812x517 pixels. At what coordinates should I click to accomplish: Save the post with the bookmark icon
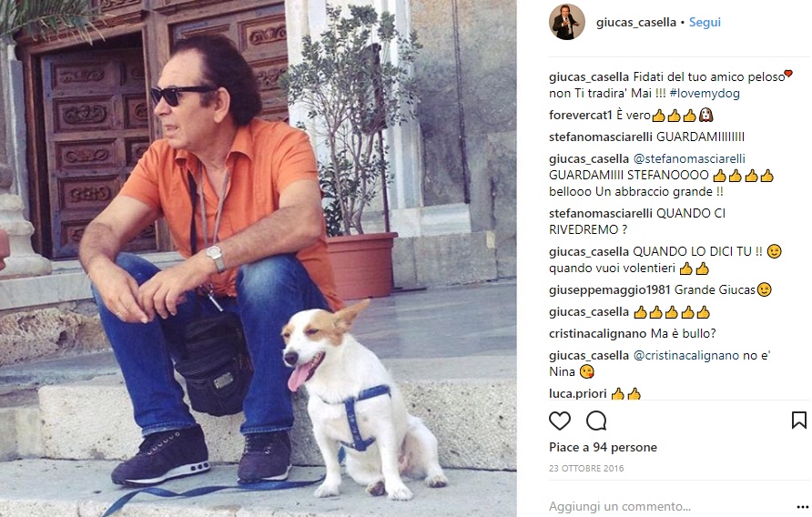(799, 421)
